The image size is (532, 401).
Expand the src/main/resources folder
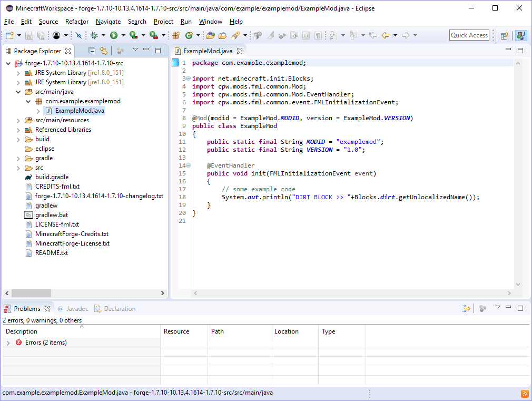(18, 120)
